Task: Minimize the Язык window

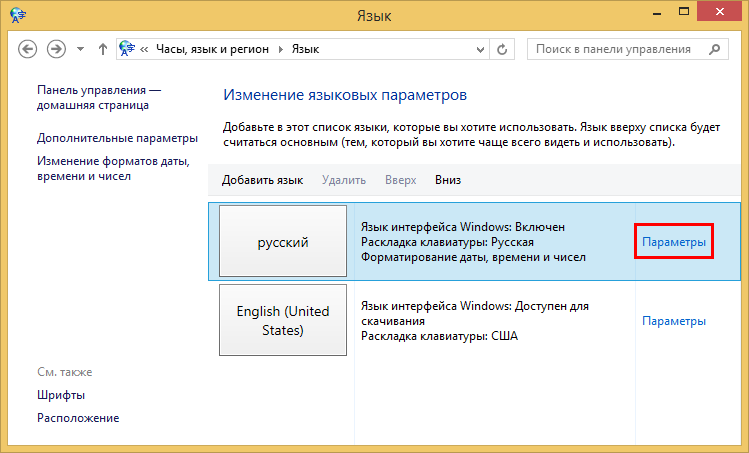Action: pyautogui.click(x=657, y=12)
